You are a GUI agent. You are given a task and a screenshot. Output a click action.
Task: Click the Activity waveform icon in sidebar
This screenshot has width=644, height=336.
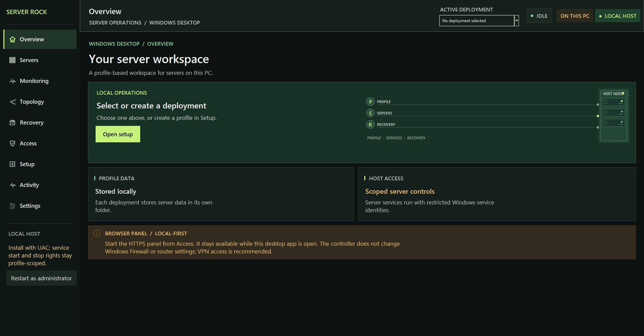pos(12,185)
